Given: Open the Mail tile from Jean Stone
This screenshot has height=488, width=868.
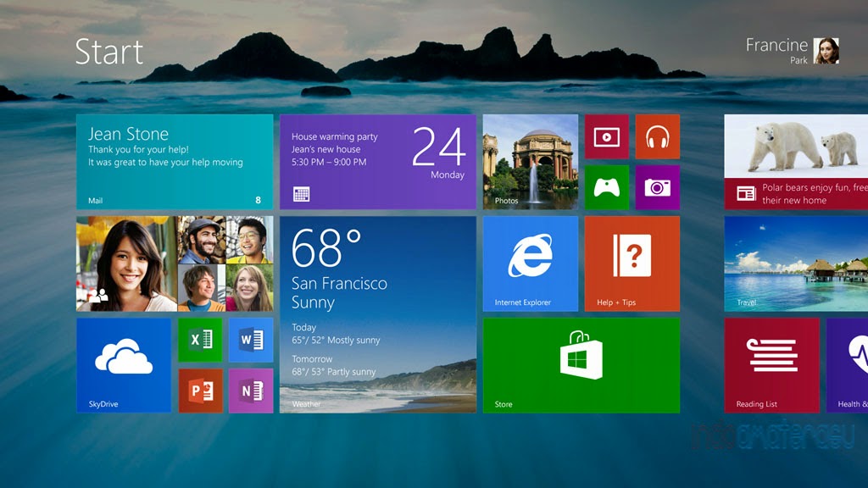Looking at the screenshot, I should (x=174, y=161).
